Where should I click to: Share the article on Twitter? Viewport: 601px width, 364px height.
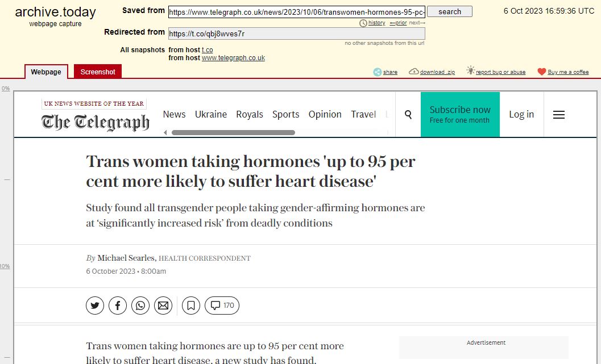coord(94,305)
